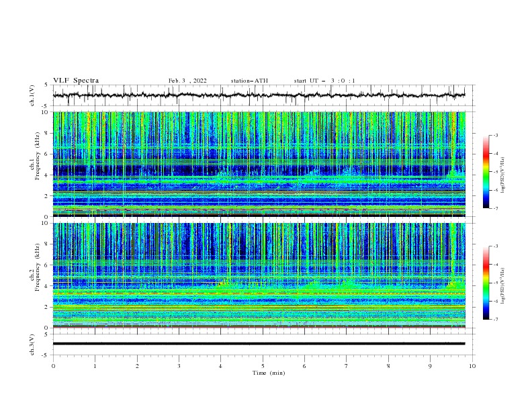The image size is (532, 411).
Task: Click the x-axis tick label "4"
Action: coord(220,366)
